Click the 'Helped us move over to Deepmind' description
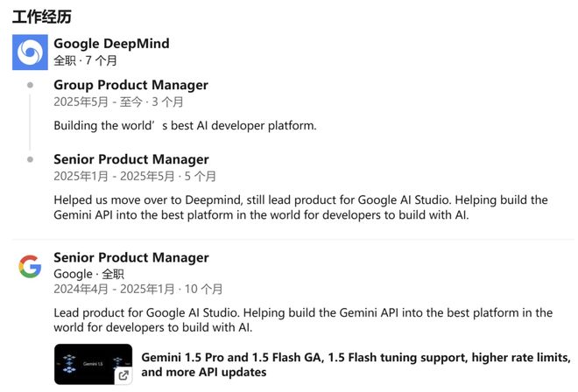This screenshot has height=392, width=578. (x=300, y=207)
